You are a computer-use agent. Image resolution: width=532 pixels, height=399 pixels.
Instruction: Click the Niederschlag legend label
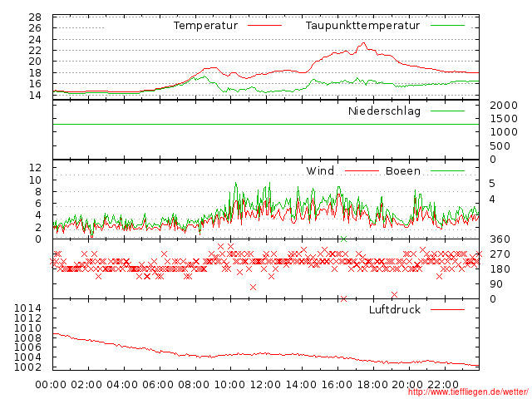[x=384, y=111]
